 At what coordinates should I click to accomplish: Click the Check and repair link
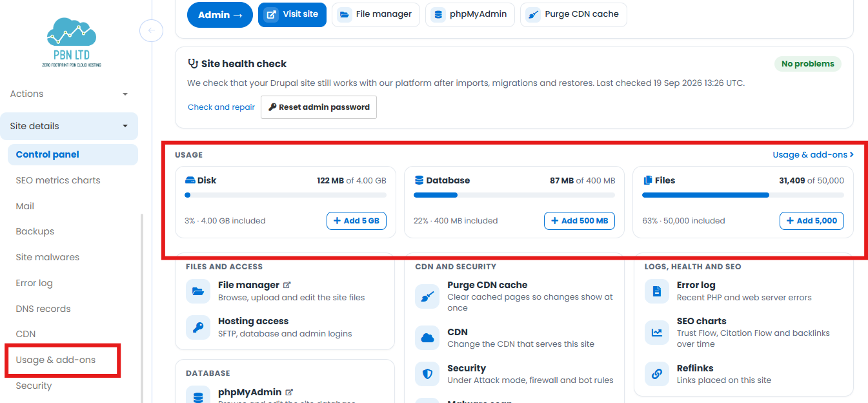(x=221, y=107)
